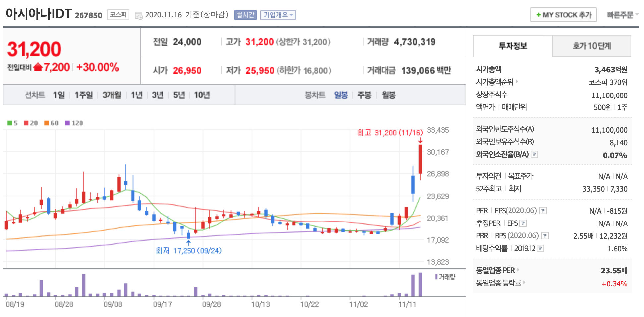Click the calendar icon beside the date
Screen dimensions: 644x317
[139, 15]
